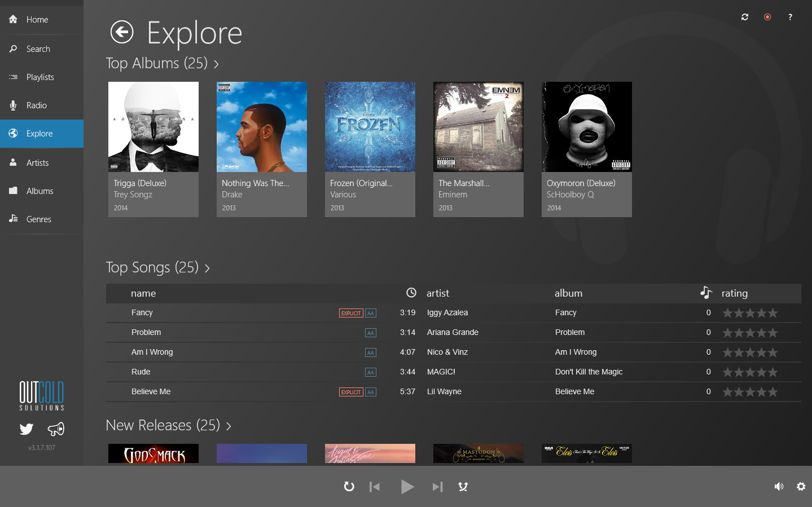Sort by the clock duration column icon
This screenshot has height=507, width=812.
(411, 293)
